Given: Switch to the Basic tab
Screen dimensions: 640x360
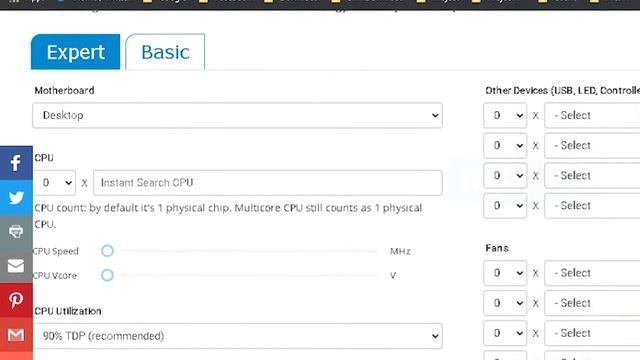Looking at the screenshot, I should point(165,52).
